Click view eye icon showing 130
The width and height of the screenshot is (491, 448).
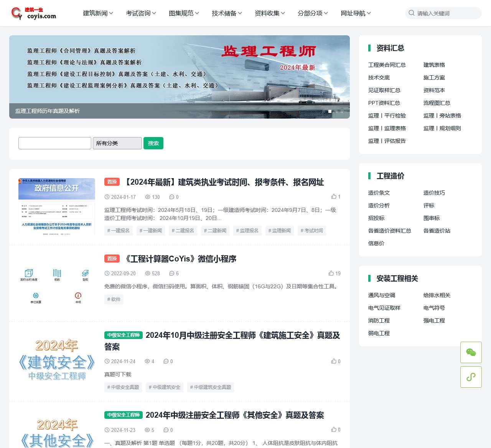[x=148, y=197]
